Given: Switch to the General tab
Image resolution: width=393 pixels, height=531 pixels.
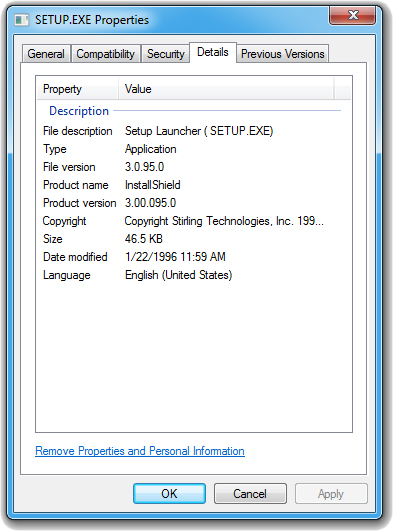Looking at the screenshot, I should pos(46,54).
